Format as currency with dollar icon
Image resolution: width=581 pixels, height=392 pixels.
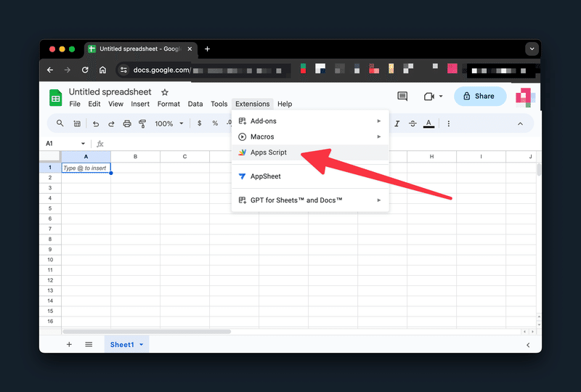199,123
